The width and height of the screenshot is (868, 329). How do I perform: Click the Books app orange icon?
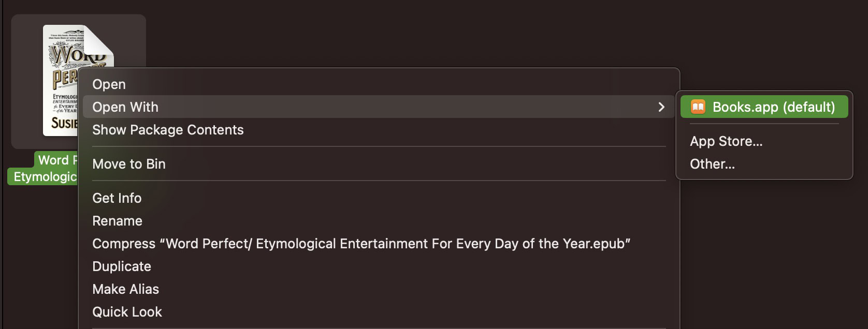(x=698, y=107)
